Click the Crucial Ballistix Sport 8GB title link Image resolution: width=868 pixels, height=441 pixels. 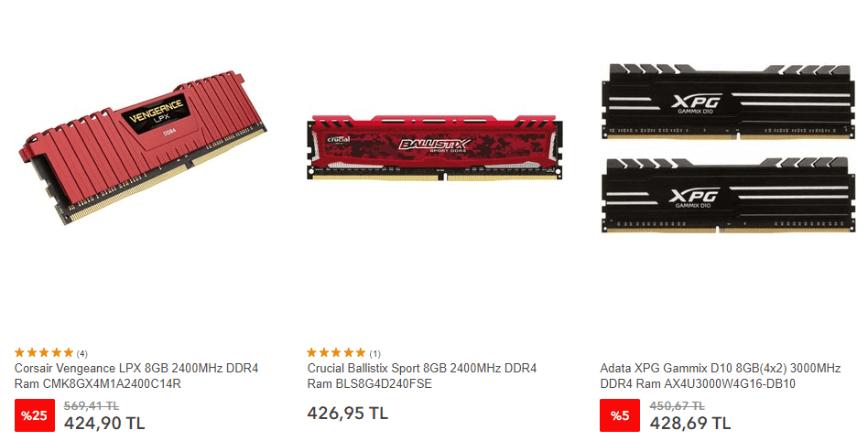tap(422, 376)
